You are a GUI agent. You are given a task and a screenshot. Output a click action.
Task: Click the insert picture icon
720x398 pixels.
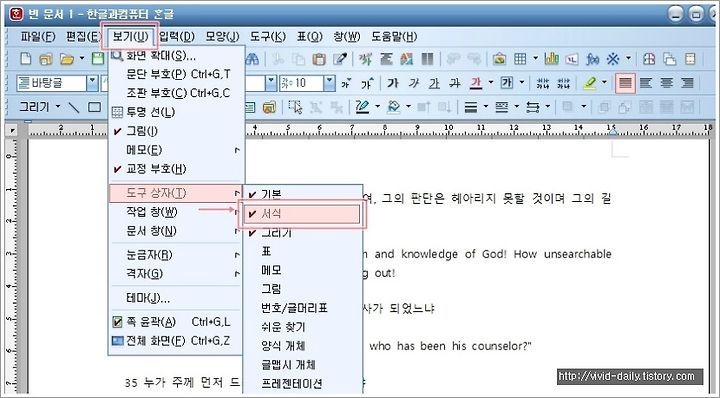point(499,59)
